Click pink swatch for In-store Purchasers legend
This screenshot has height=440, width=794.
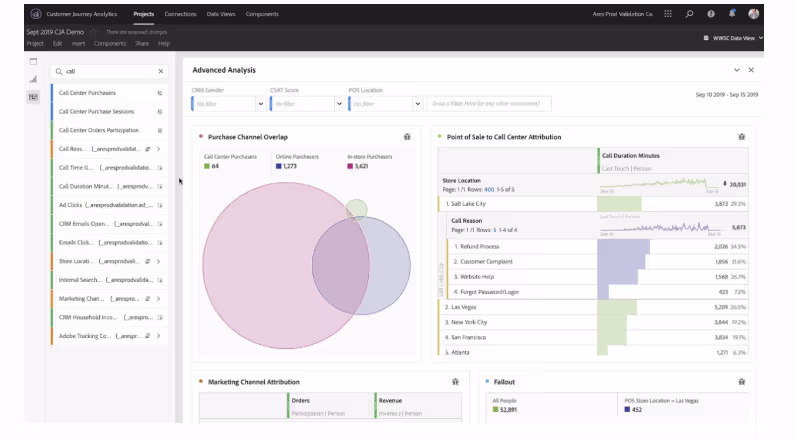(x=350, y=166)
